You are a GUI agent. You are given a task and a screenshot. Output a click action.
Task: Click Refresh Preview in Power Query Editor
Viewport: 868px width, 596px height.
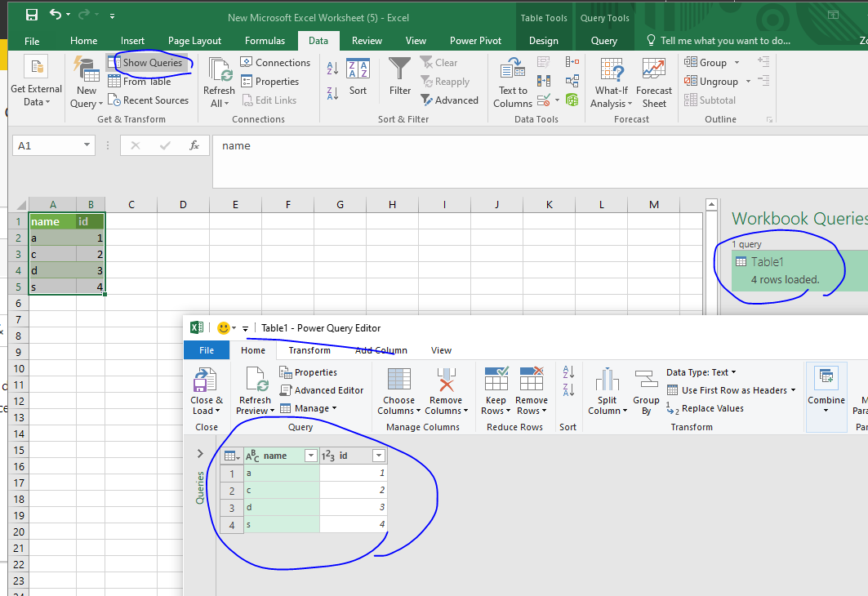[x=256, y=391]
